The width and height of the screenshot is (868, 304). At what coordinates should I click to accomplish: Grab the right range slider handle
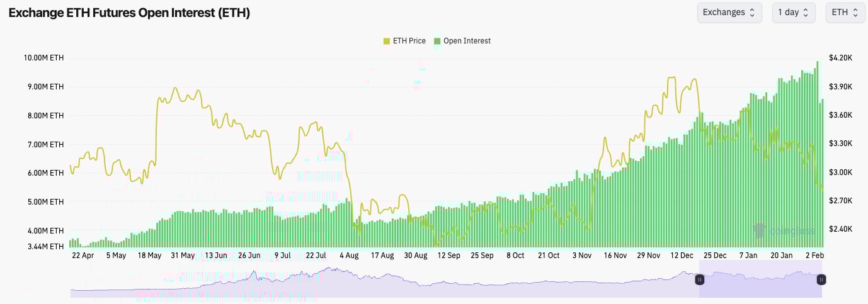point(821,279)
